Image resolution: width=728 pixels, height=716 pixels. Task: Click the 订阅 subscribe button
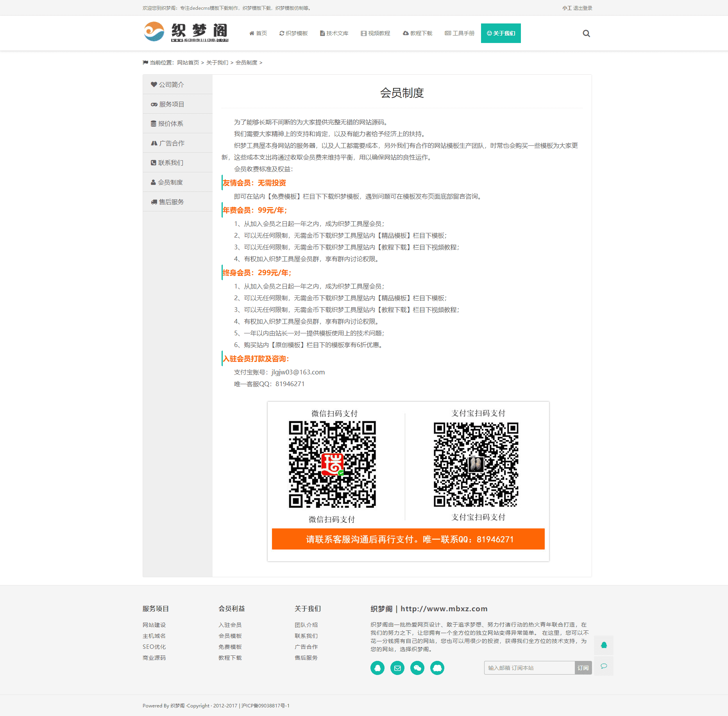583,668
